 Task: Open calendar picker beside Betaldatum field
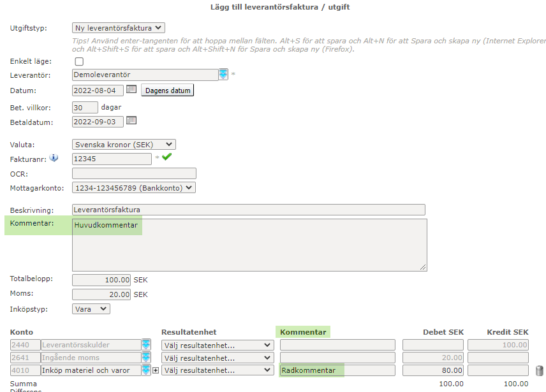click(x=131, y=120)
